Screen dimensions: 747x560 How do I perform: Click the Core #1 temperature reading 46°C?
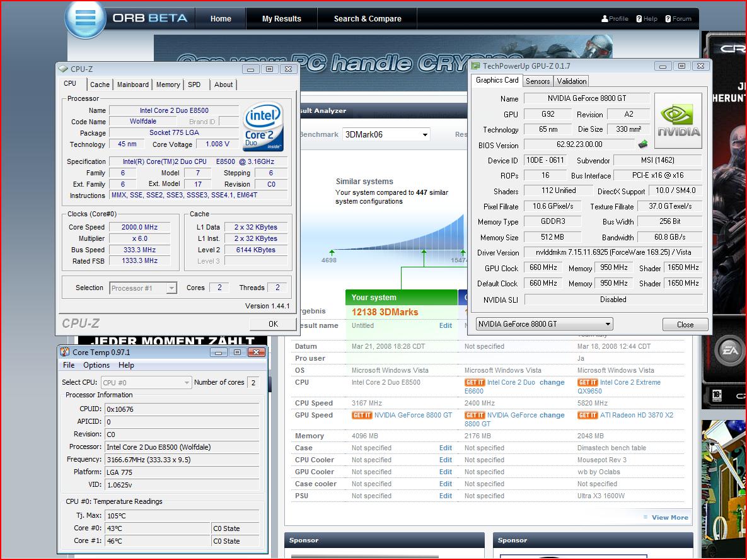(x=157, y=542)
